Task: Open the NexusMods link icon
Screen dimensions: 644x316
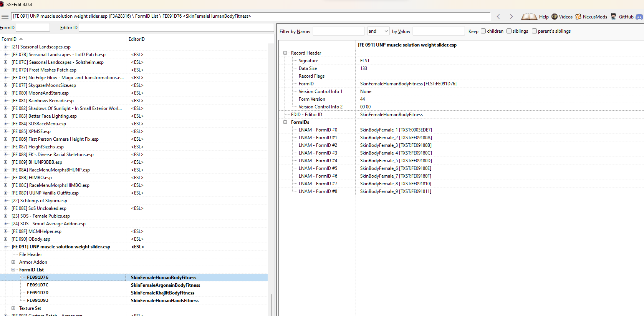Action: (578, 17)
